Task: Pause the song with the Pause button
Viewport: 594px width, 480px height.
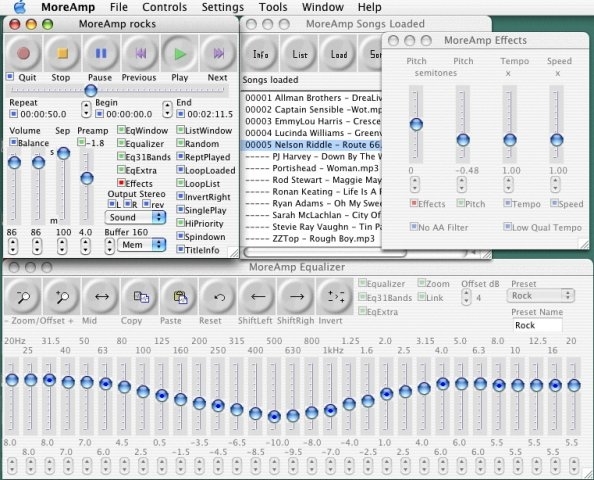Action: (x=101, y=53)
